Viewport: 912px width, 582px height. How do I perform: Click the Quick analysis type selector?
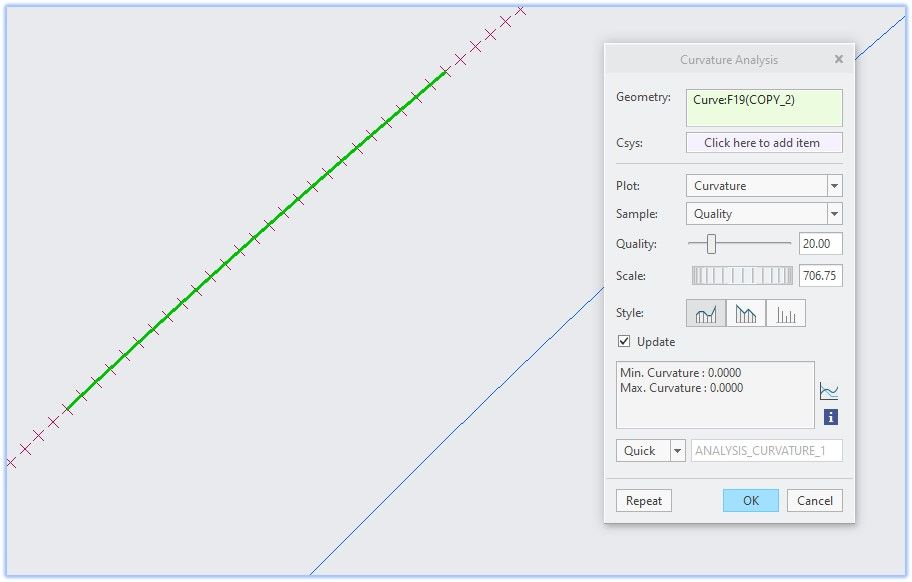651,451
